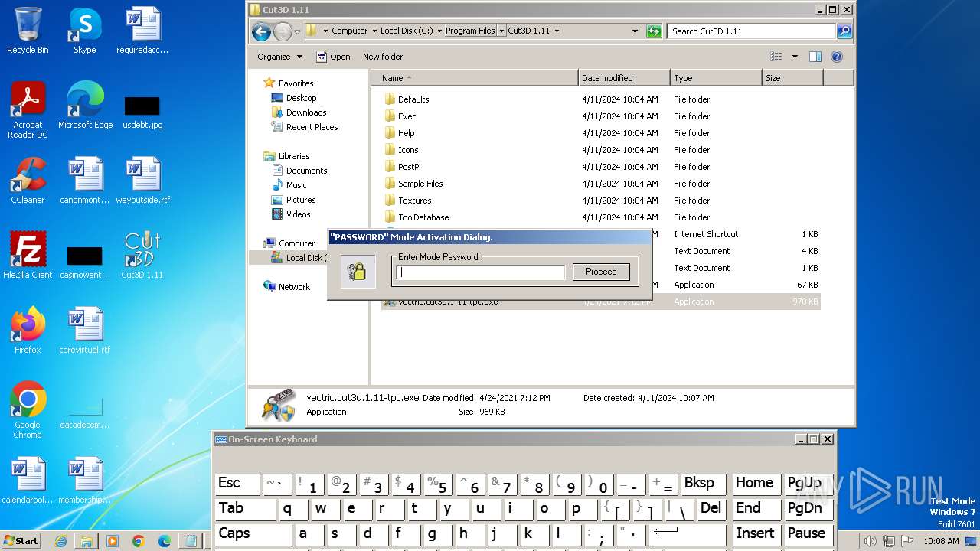Click the Explorer Back navigation arrow

[261, 31]
